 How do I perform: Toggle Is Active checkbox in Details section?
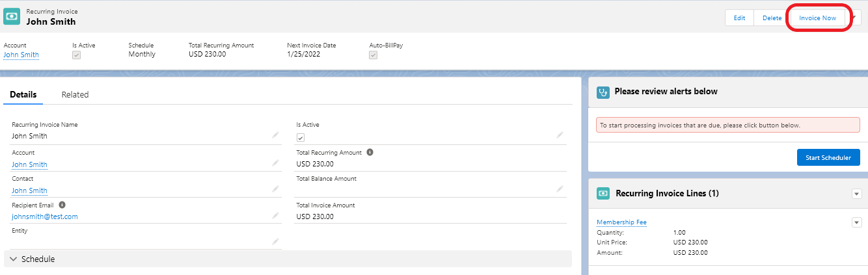point(301,137)
